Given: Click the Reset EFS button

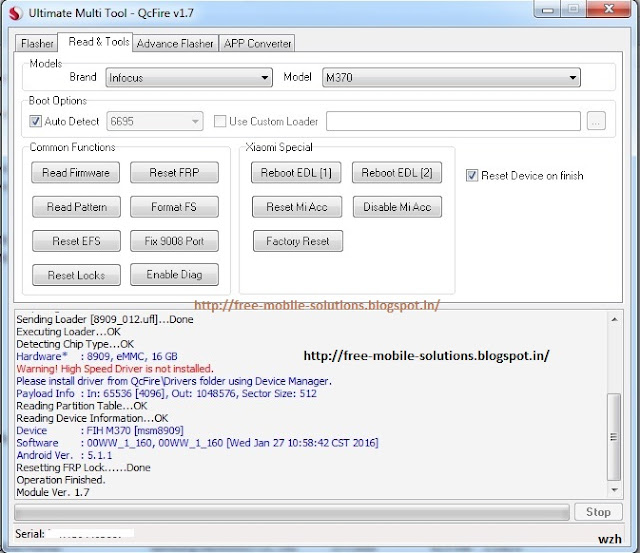Looking at the screenshot, I should [76, 241].
